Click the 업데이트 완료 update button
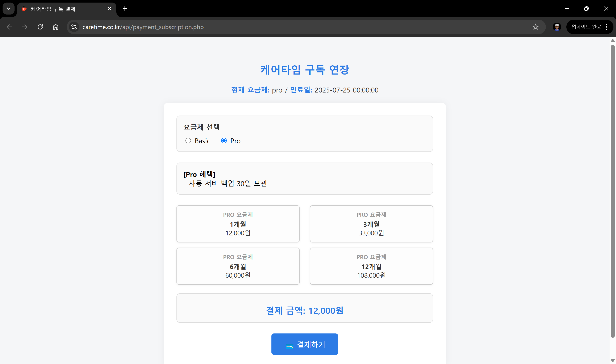The height and width of the screenshot is (364, 616). [586, 27]
